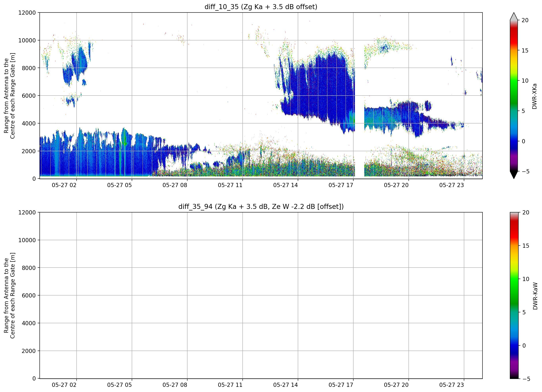Click the DWR-KaW colorbar label

[x=535, y=296]
